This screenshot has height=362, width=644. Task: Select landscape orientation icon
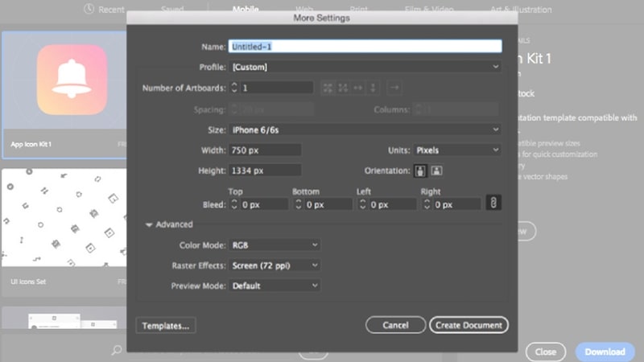pyautogui.click(x=436, y=171)
